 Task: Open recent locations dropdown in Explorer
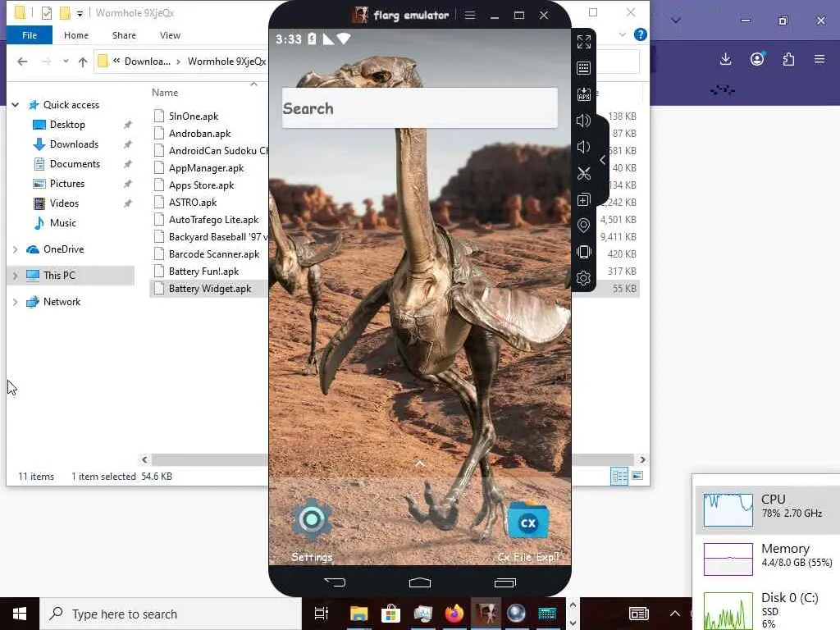point(66,61)
